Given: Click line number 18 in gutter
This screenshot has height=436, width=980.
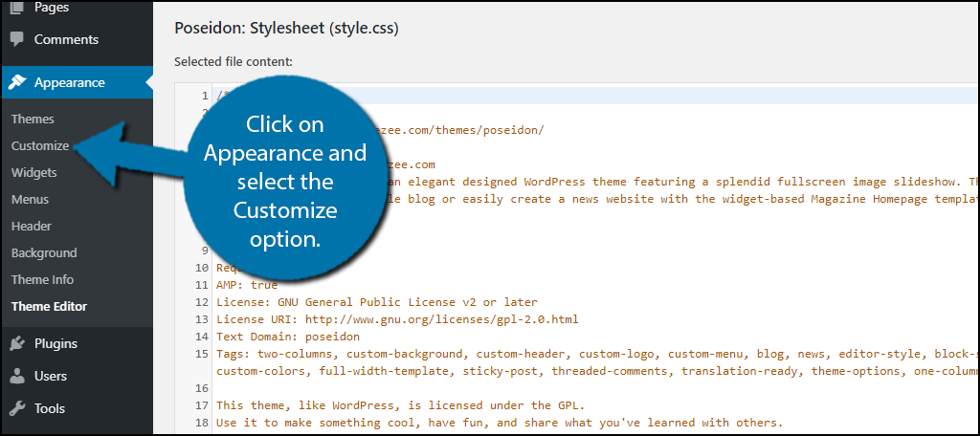Looking at the screenshot, I should pyautogui.click(x=201, y=423).
